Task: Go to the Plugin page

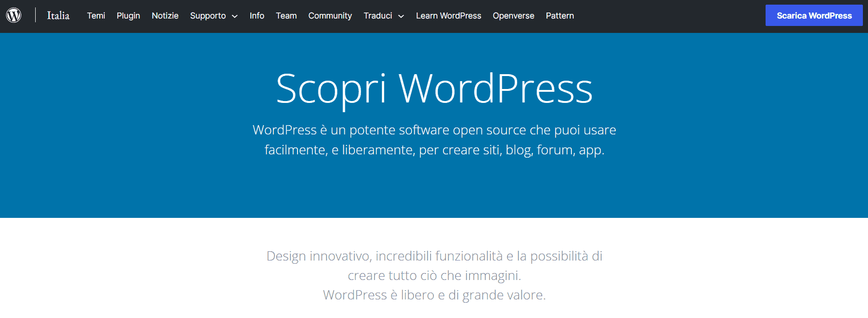Action: 128,16
